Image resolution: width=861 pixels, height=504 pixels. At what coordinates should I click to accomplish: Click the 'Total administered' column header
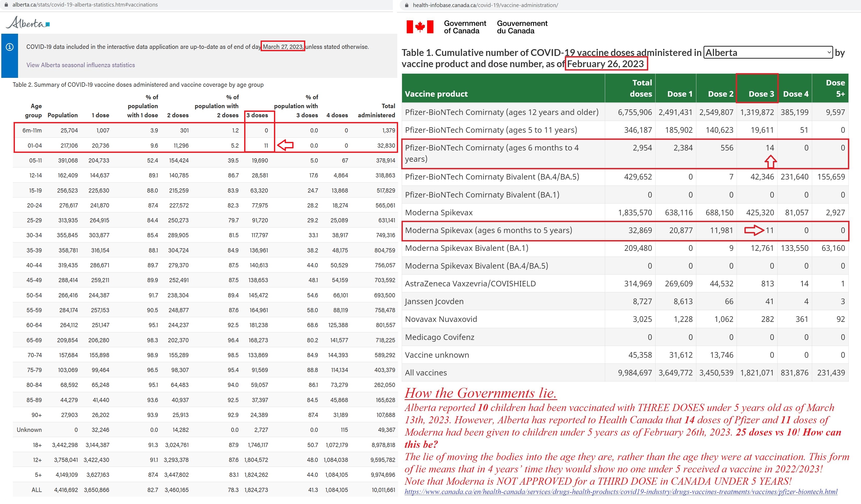(x=376, y=111)
